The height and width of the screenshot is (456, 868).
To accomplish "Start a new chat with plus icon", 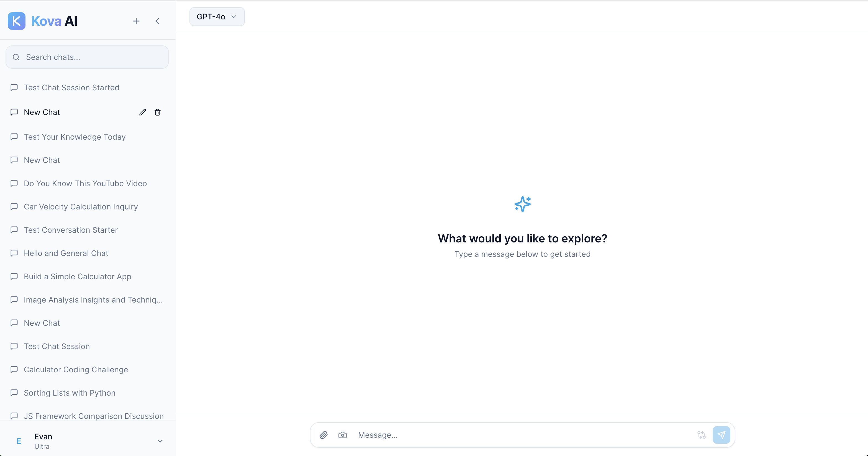I will 136,21.
